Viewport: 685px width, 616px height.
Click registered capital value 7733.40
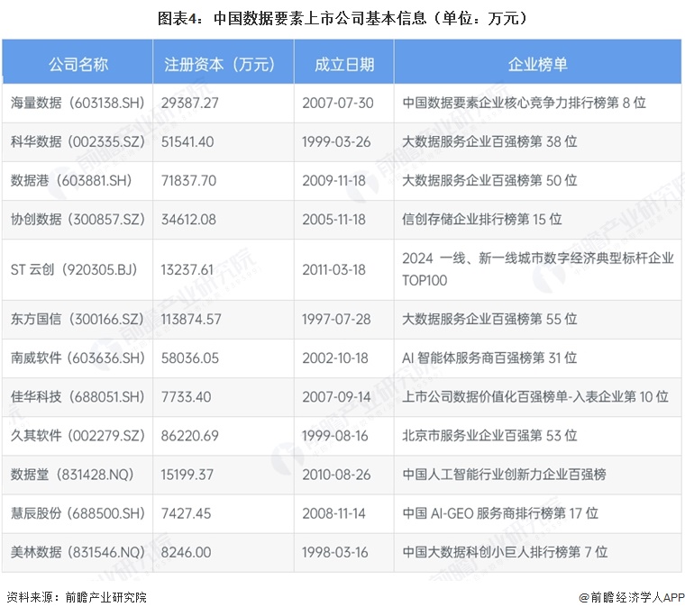coord(186,397)
